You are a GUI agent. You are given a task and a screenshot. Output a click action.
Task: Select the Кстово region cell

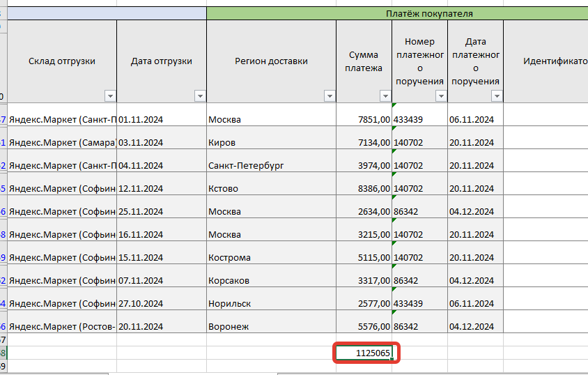pos(272,184)
